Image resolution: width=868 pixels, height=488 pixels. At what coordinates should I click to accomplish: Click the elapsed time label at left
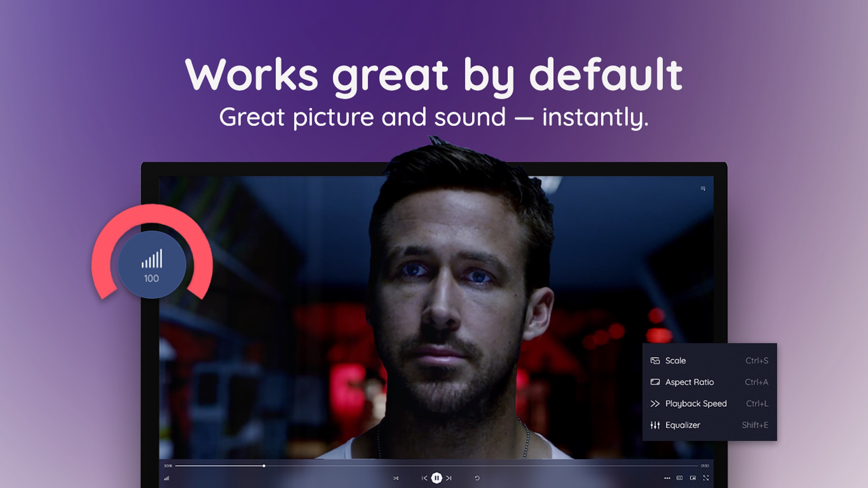168,466
